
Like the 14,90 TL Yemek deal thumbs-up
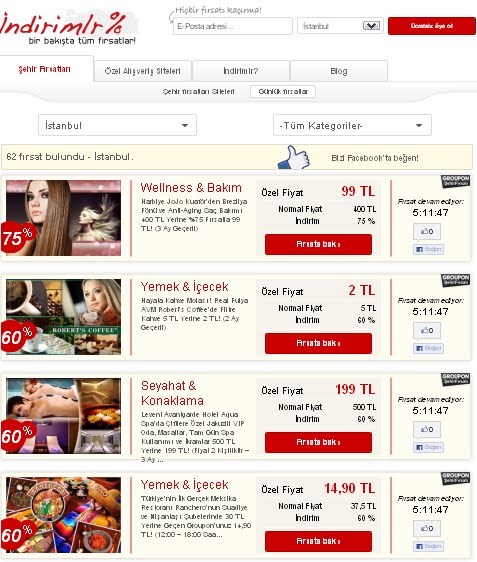[x=427, y=528]
